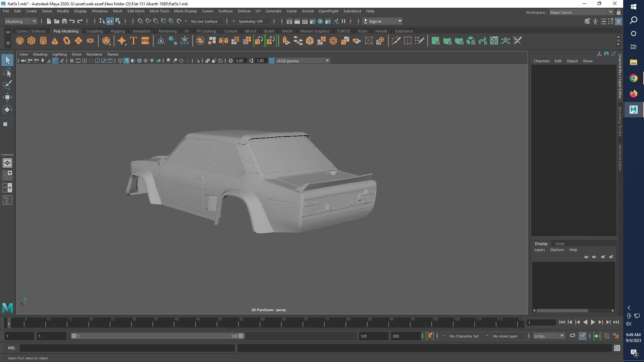Create a polygon plane from shelf

click(78, 41)
